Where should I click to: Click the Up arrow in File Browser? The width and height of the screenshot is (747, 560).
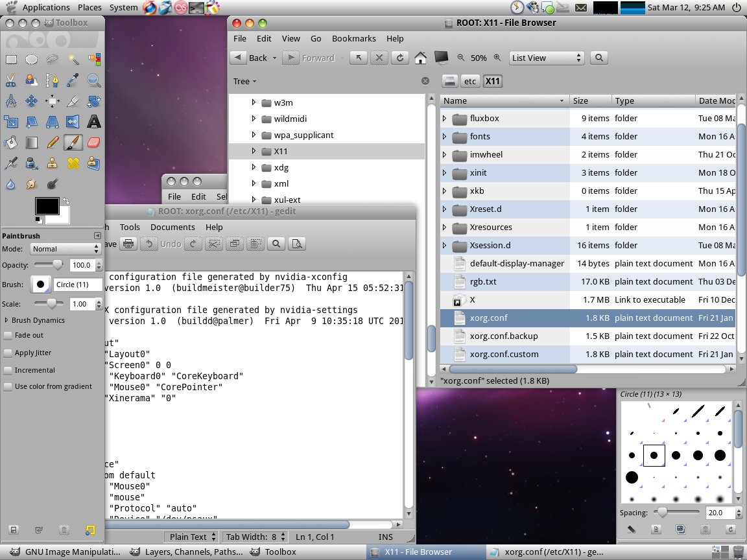358,58
